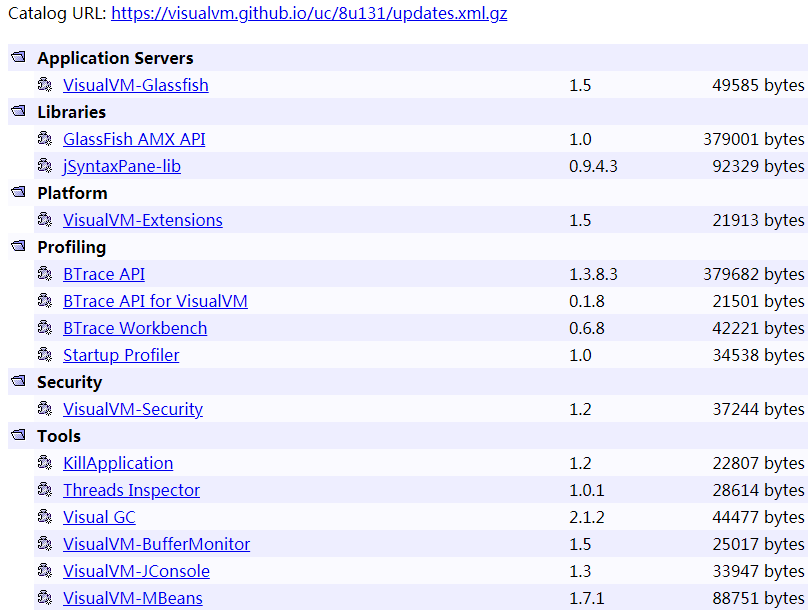Image resolution: width=810 pixels, height=610 pixels.
Task: Select the Application Servers category heading
Action: pyautogui.click(x=115, y=58)
